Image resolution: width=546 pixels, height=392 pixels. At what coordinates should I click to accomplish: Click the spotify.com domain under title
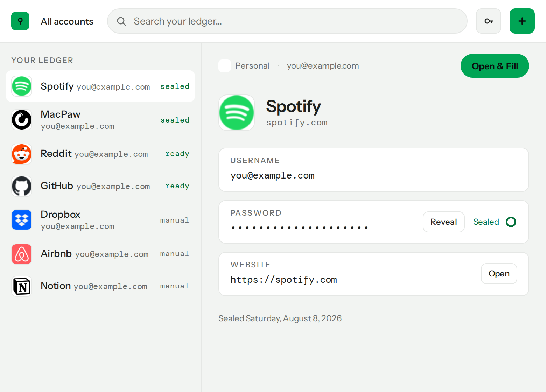[x=297, y=122]
